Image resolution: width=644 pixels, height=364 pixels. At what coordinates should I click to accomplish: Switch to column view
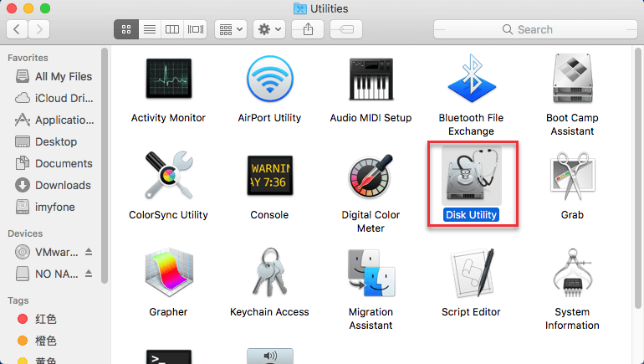[172, 29]
